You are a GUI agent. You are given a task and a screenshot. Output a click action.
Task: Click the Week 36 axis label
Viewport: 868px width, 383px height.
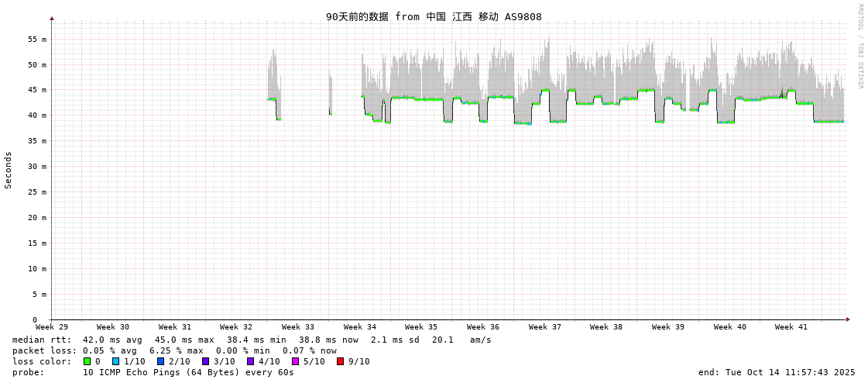pyautogui.click(x=482, y=327)
